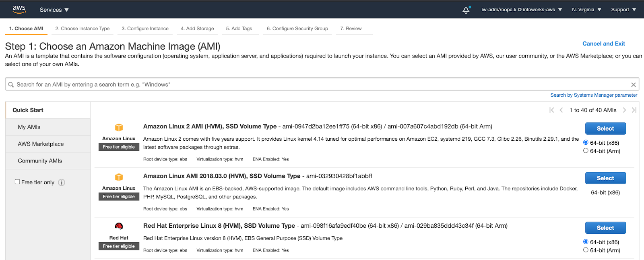This screenshot has height=260, width=644.
Task: Select the Red Hat Enterprise Linux 8 AMI
Action: point(605,228)
